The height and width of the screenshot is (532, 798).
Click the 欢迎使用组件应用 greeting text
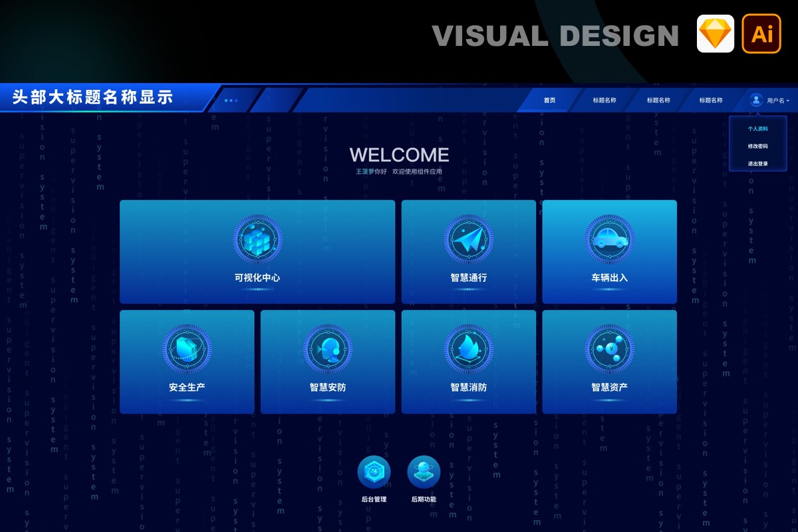tap(417, 172)
